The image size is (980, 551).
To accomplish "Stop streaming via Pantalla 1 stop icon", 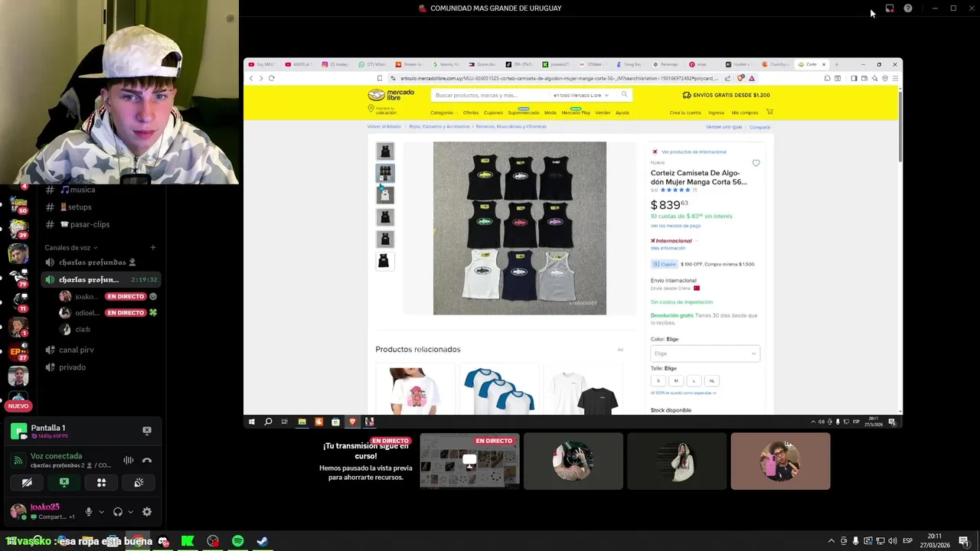I will 147,430.
